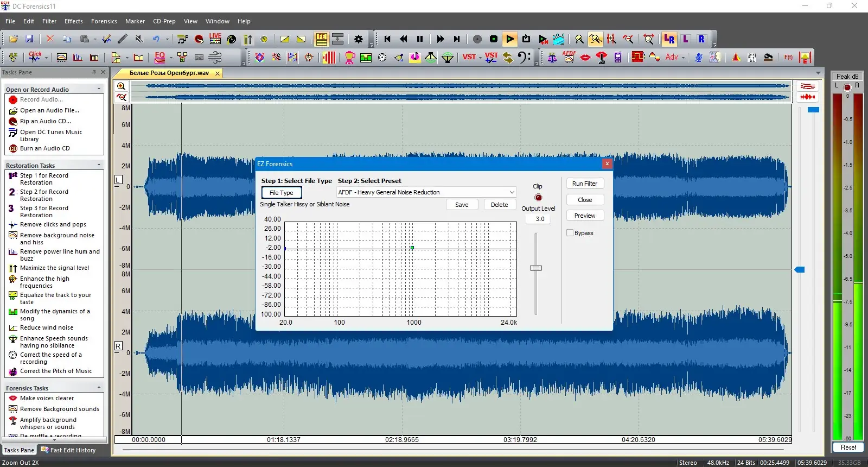Toggle the L channel box beside waveform
The height and width of the screenshot is (467, 868).
pos(119,180)
